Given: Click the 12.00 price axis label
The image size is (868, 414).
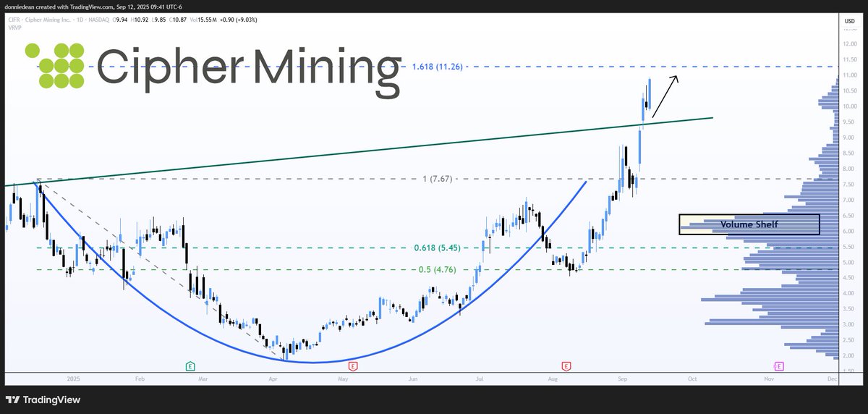Looking at the screenshot, I should [x=850, y=44].
